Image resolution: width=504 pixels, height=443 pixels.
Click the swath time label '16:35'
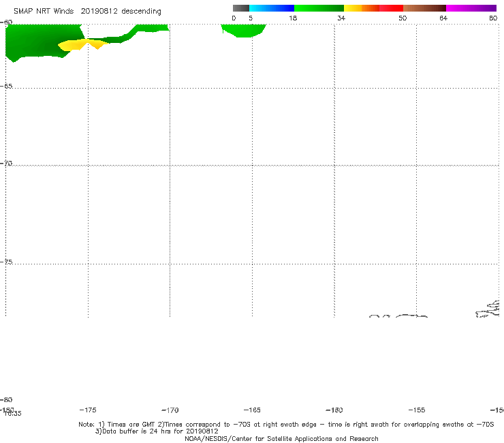(13, 414)
